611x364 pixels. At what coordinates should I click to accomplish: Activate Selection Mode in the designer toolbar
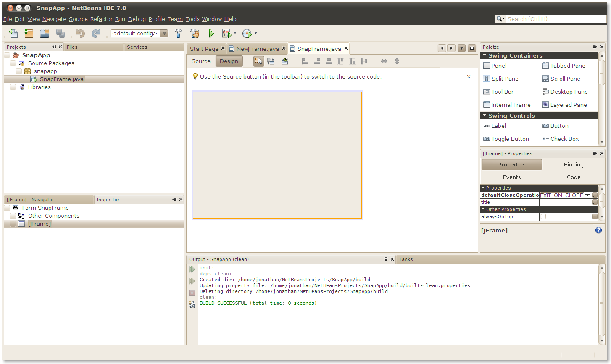point(259,61)
